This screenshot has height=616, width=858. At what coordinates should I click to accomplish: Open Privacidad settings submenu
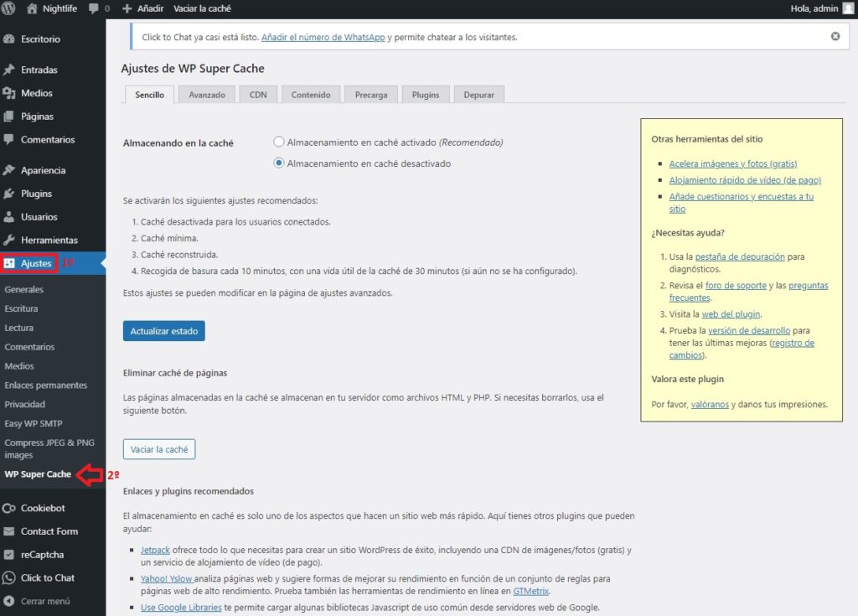(24, 404)
